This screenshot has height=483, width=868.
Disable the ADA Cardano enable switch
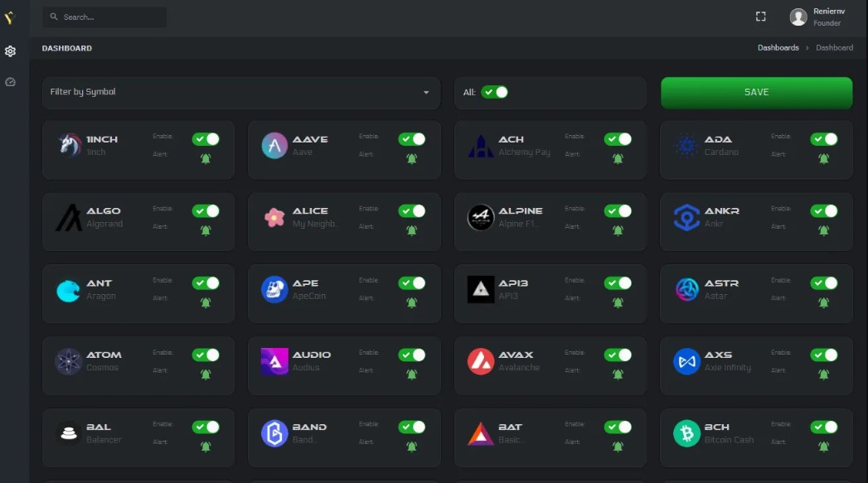tap(823, 139)
